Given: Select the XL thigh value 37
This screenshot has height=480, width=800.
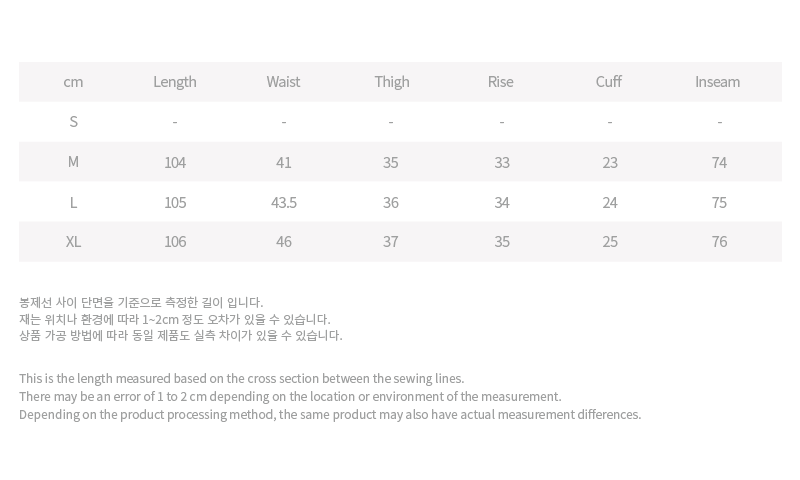Looking at the screenshot, I should 391,242.
